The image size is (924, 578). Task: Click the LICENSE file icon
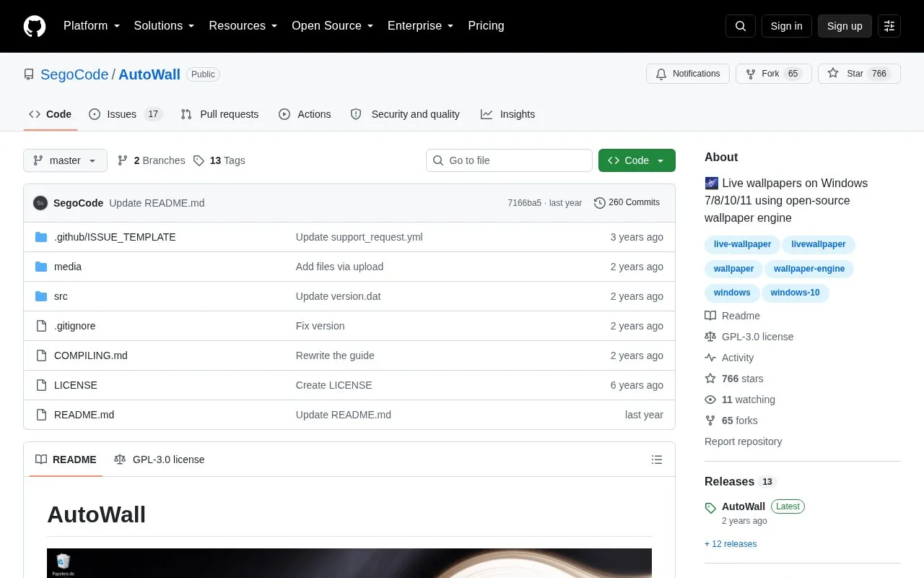[41, 385]
